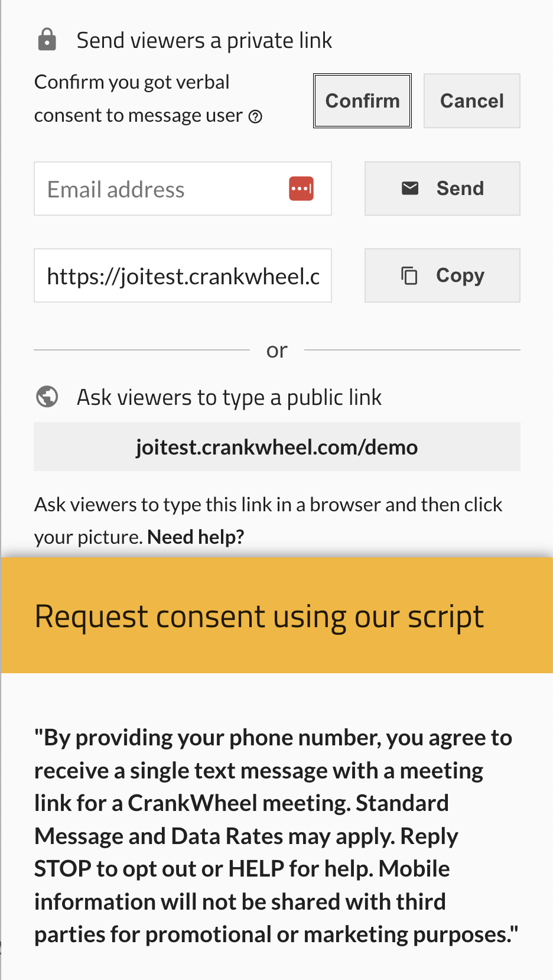Click the question mark after consent text
The height and width of the screenshot is (980, 553).
[256, 116]
